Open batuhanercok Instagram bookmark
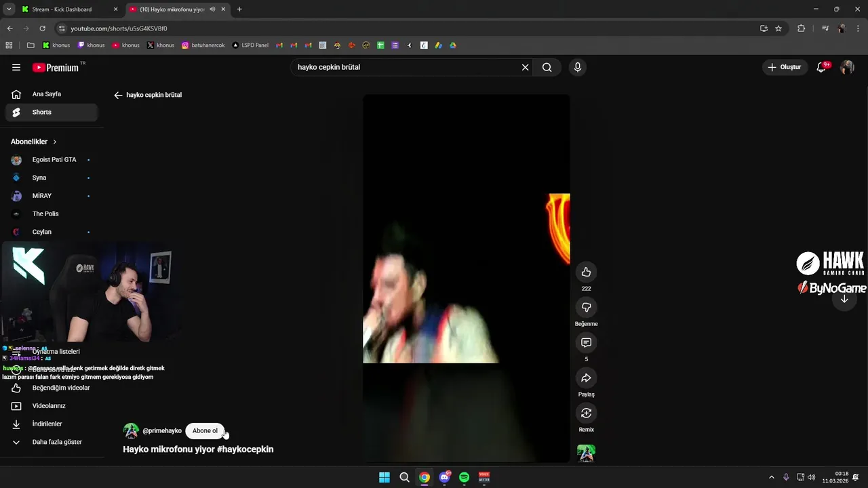Image resolution: width=868 pixels, height=488 pixels. 203,45
